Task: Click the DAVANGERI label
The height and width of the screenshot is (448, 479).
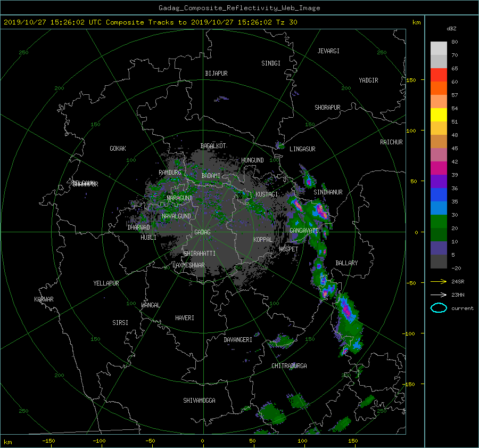Action: coord(238,340)
